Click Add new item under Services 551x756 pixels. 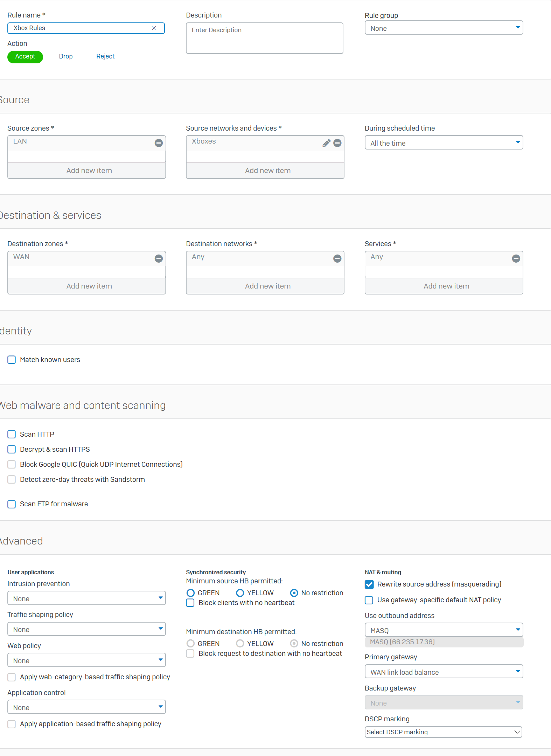(x=446, y=286)
